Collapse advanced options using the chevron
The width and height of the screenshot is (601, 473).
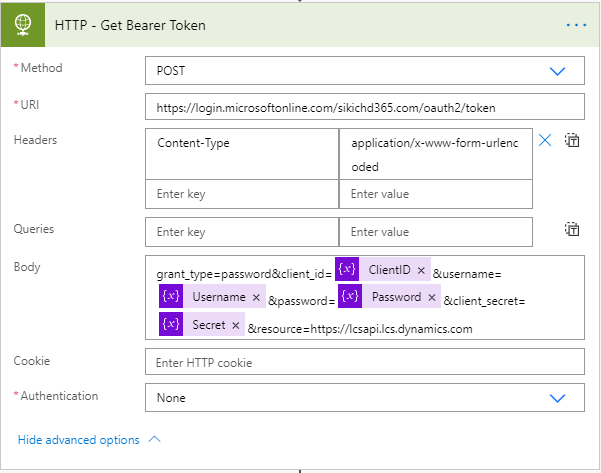click(x=154, y=439)
